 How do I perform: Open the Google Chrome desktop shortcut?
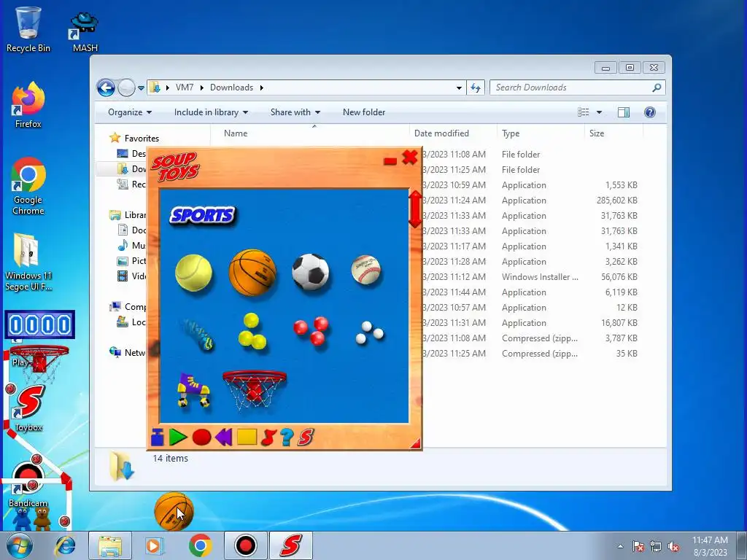tap(28, 186)
